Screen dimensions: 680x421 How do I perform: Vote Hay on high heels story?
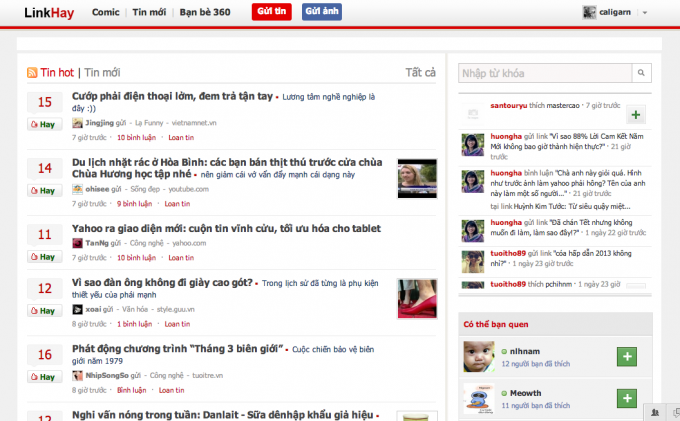(44, 311)
